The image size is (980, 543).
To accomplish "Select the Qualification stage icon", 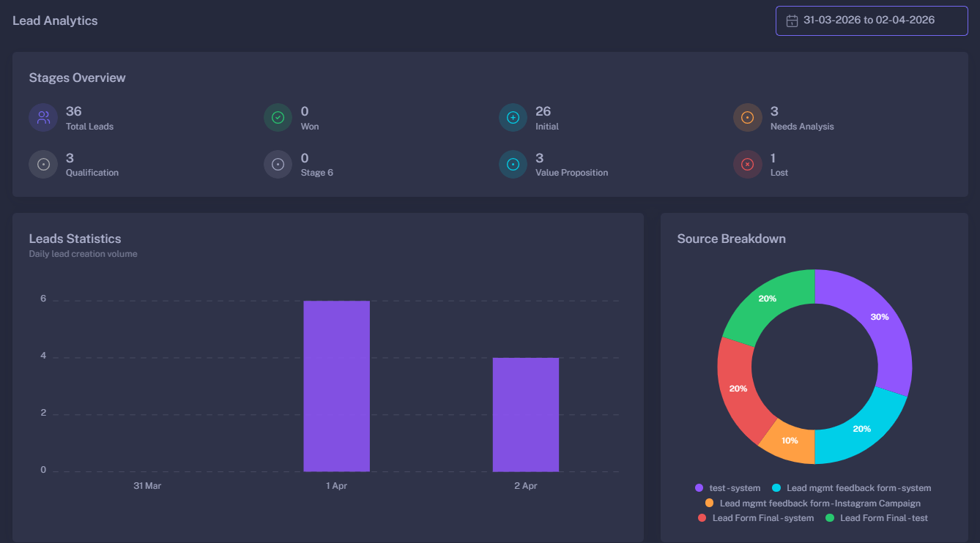I will (x=42, y=164).
